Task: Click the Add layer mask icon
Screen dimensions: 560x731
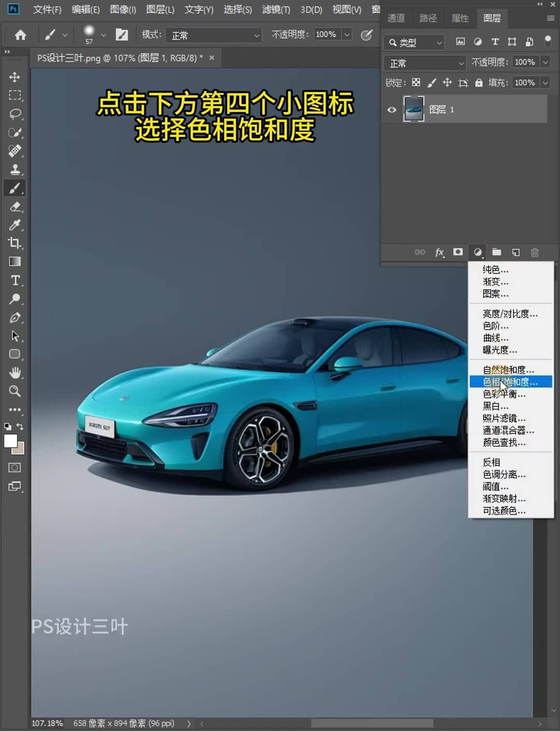Action: click(458, 252)
